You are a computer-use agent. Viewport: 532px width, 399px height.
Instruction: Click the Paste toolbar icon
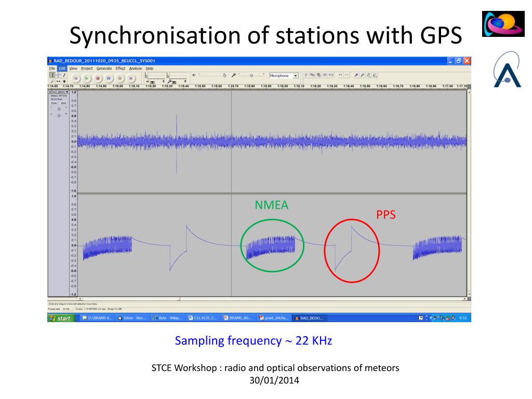tap(319, 75)
